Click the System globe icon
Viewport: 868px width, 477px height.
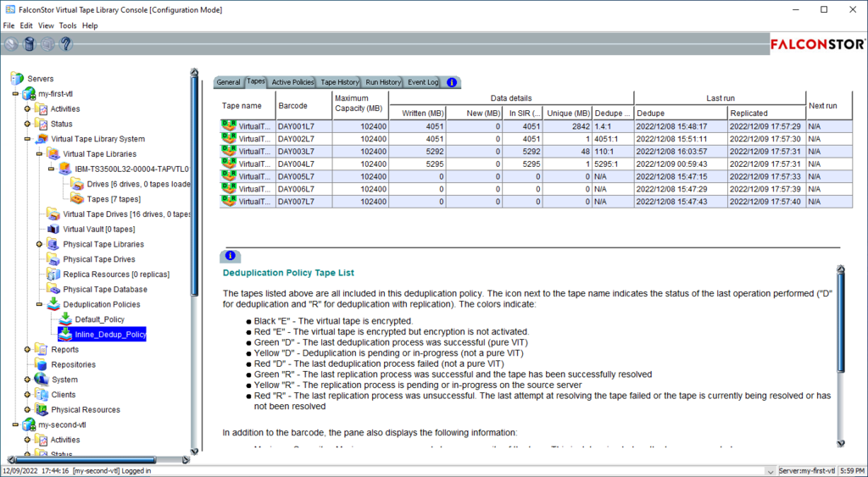(x=41, y=380)
